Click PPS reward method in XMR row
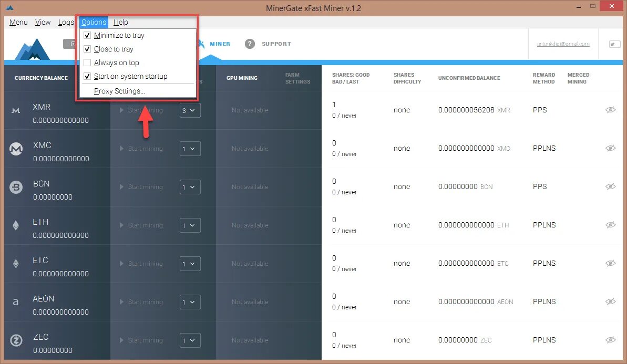The width and height of the screenshot is (627, 364). (x=540, y=110)
